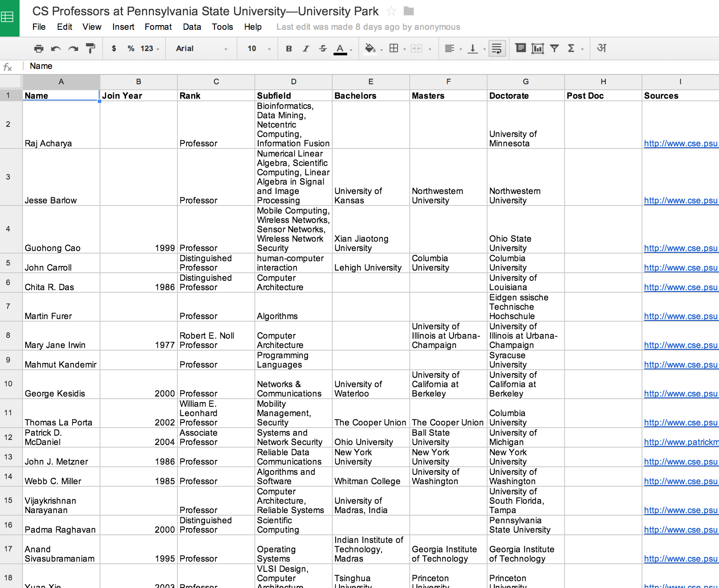The height and width of the screenshot is (588, 719).
Task: Open Webb C. Miller source link
Action: (x=681, y=481)
